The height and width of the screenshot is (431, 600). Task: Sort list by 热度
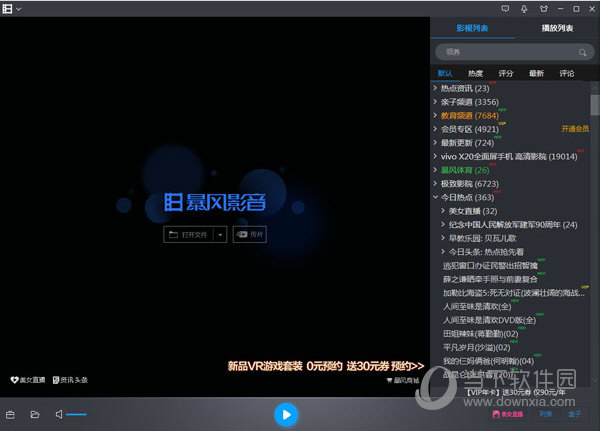pos(476,73)
